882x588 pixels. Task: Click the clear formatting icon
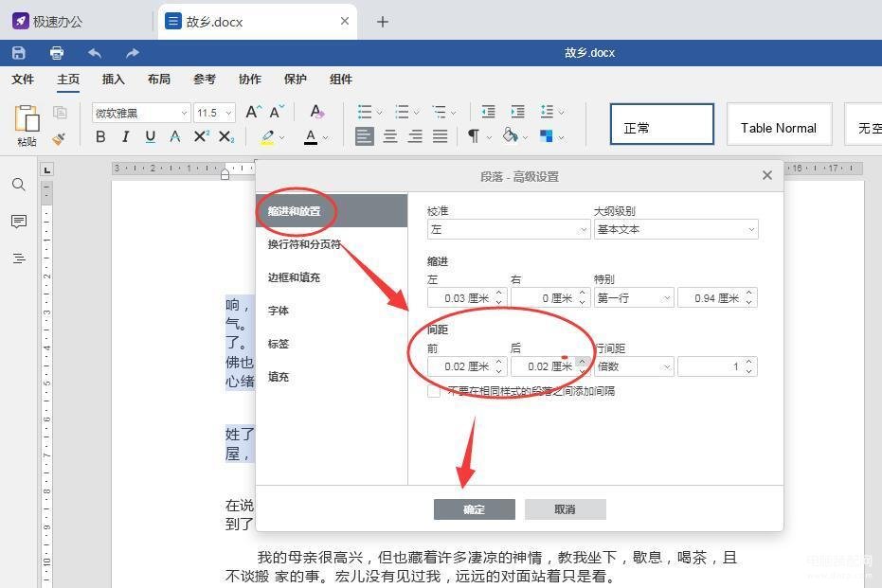pos(316,112)
